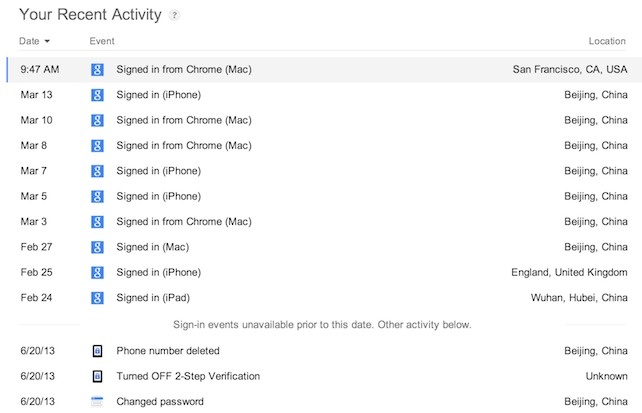Click the Event column header
Image resolution: width=642 pixels, height=413 pixels.
[102, 41]
